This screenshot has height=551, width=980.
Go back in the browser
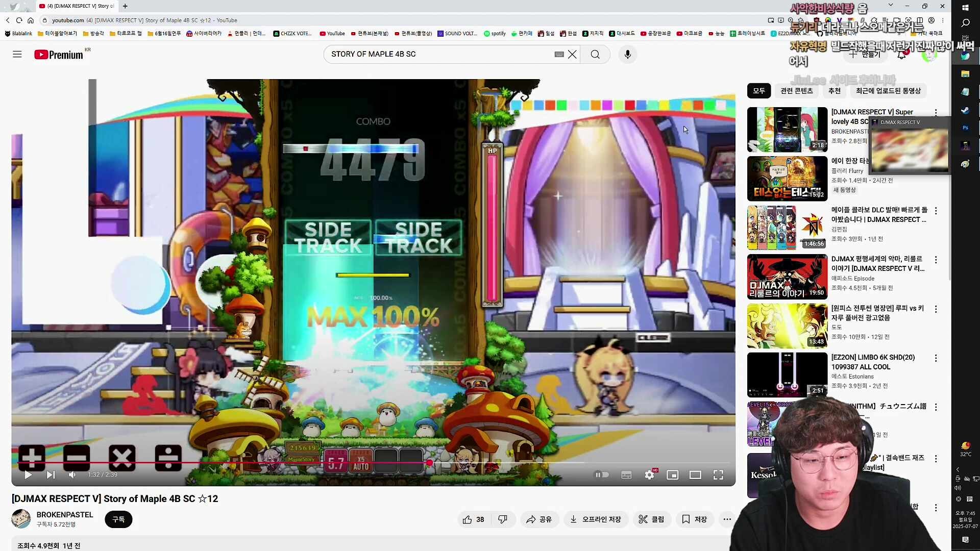(8, 20)
